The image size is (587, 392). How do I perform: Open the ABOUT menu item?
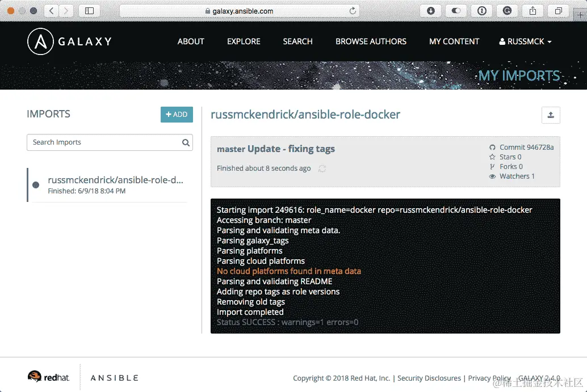coord(191,41)
